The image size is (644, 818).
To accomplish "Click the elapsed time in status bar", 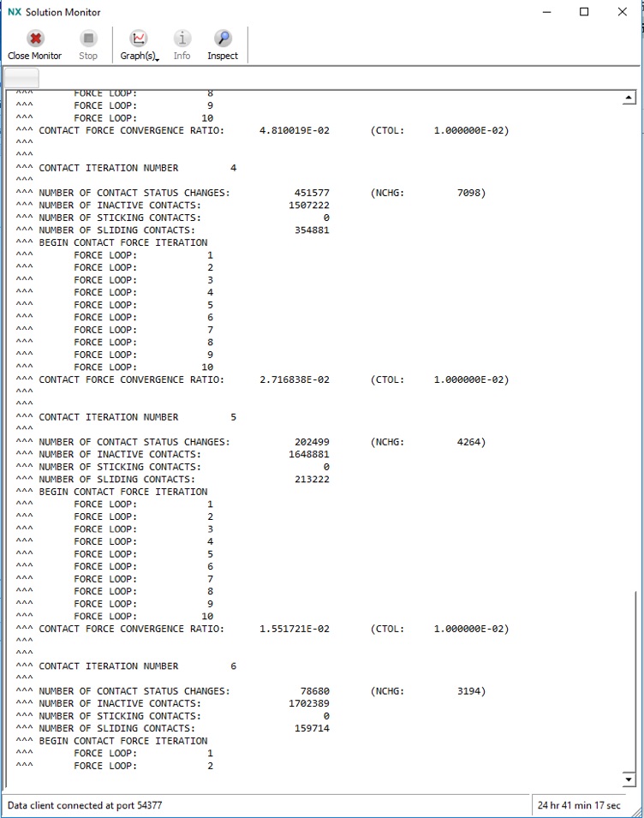I will point(579,805).
